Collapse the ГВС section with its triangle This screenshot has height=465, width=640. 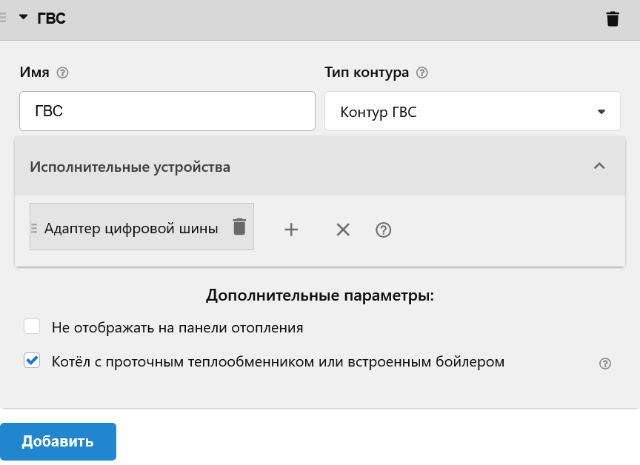click(23, 18)
